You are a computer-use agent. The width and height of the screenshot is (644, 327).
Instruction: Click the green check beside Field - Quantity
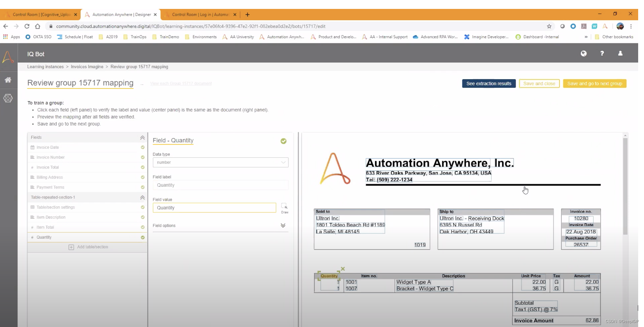(x=284, y=141)
